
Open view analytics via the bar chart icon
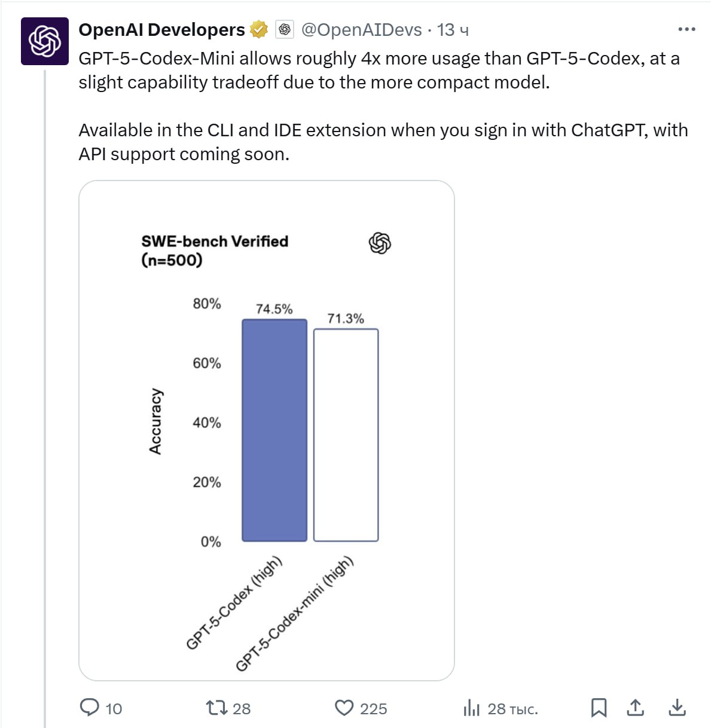pos(472,708)
